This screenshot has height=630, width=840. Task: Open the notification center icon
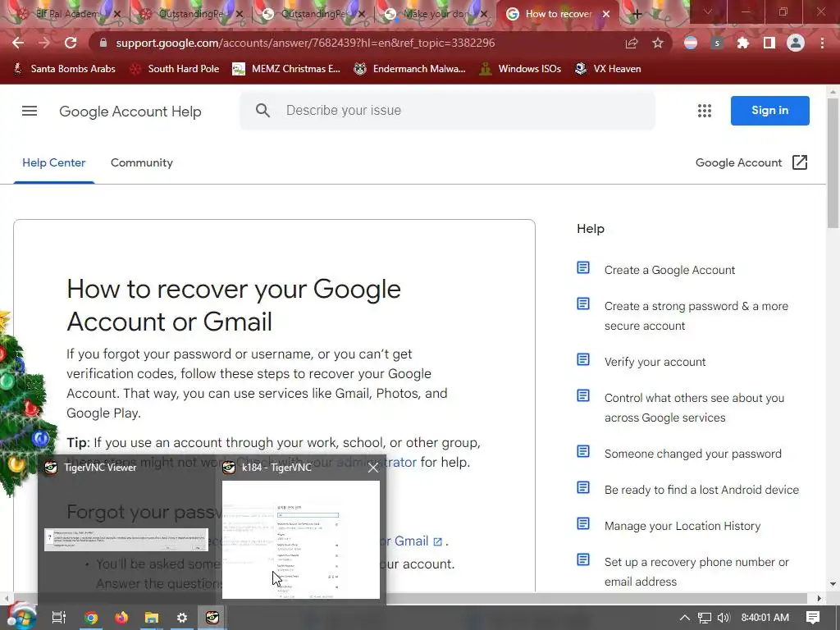813,618
